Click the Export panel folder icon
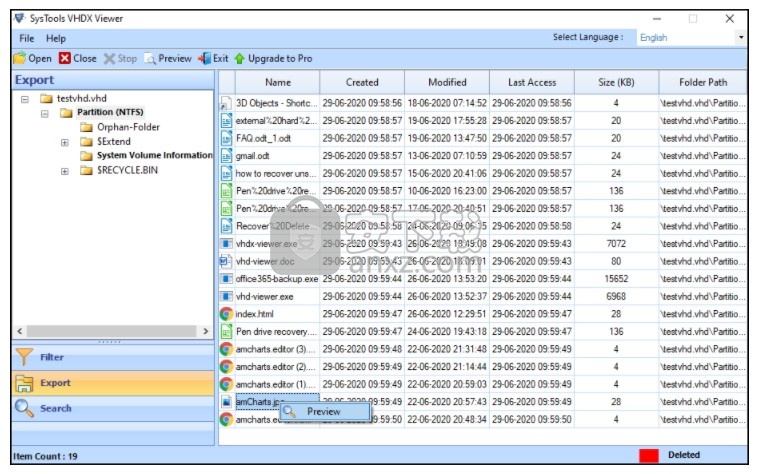This screenshot has width=757, height=474. [x=25, y=383]
